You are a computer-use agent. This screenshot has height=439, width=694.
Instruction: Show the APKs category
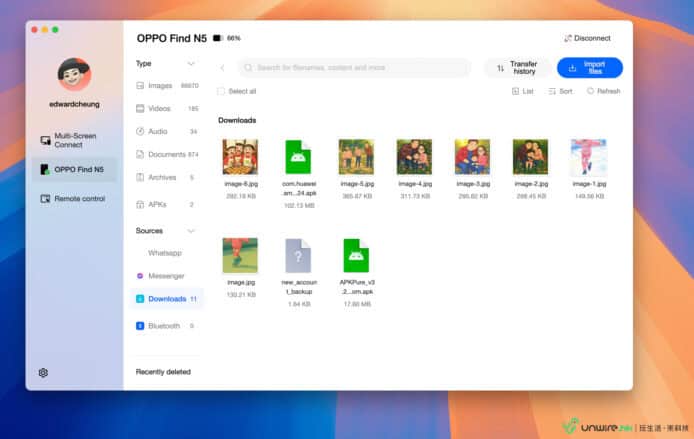point(167,204)
